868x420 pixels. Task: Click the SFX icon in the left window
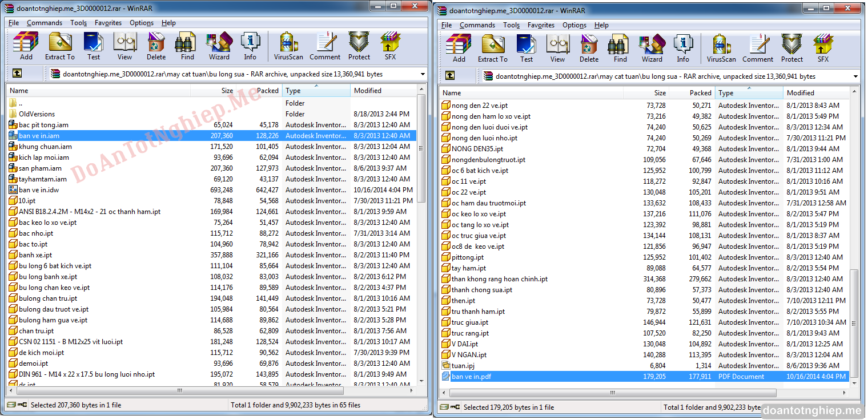[x=390, y=46]
